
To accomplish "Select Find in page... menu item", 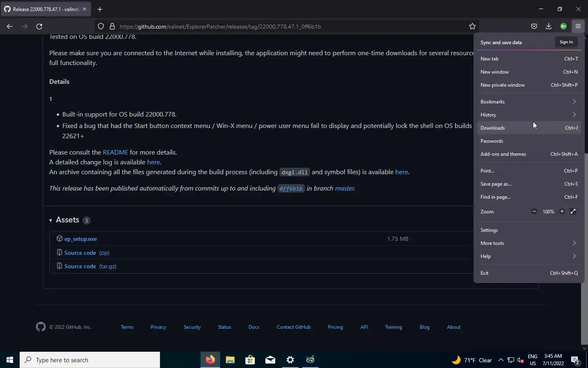I will pyautogui.click(x=529, y=197).
